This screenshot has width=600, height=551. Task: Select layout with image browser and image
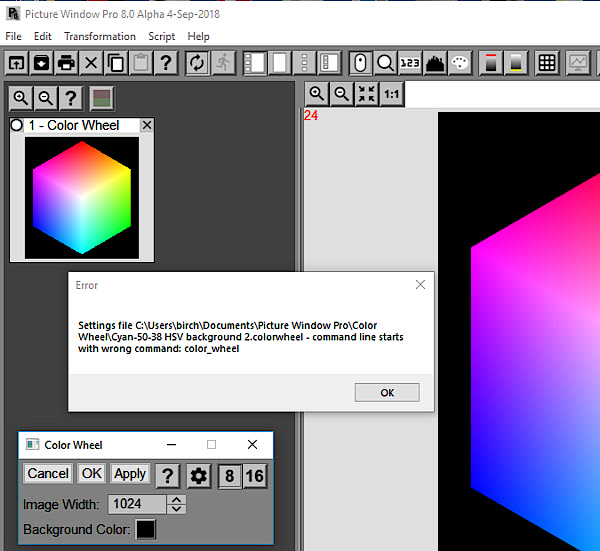pyautogui.click(x=254, y=63)
